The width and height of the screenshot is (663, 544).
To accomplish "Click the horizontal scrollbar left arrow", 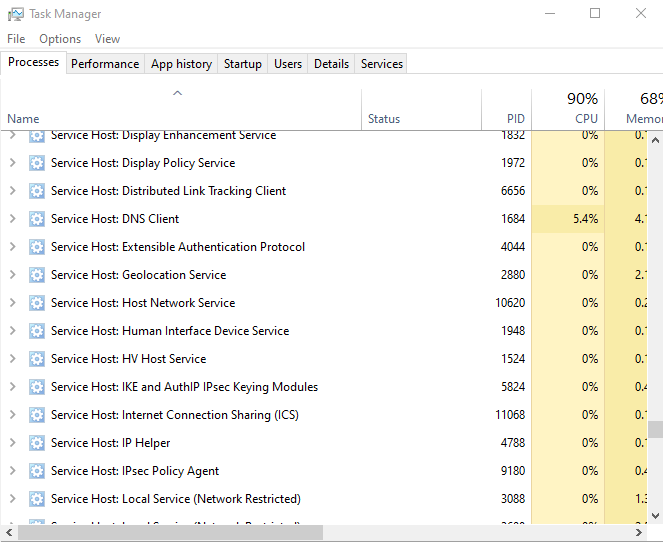I will click(9, 532).
